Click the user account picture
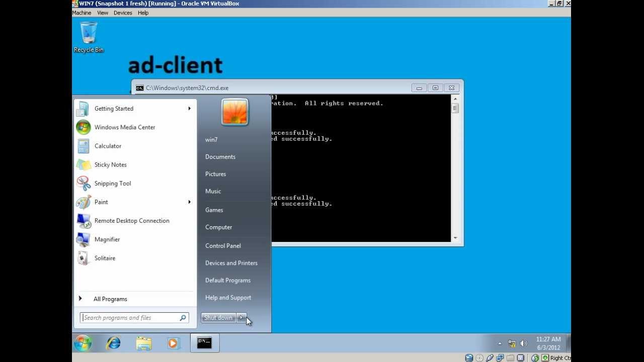Screen dimensions: 644x362 click(234, 112)
